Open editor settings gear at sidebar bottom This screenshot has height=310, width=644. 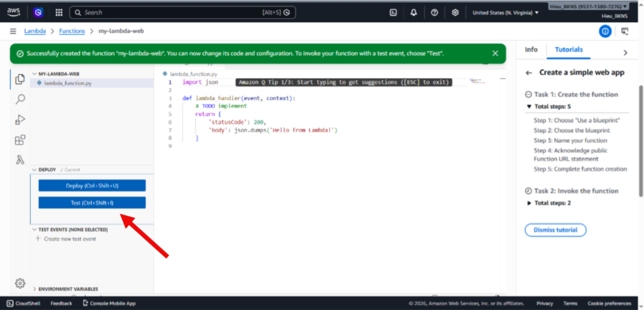[19, 283]
